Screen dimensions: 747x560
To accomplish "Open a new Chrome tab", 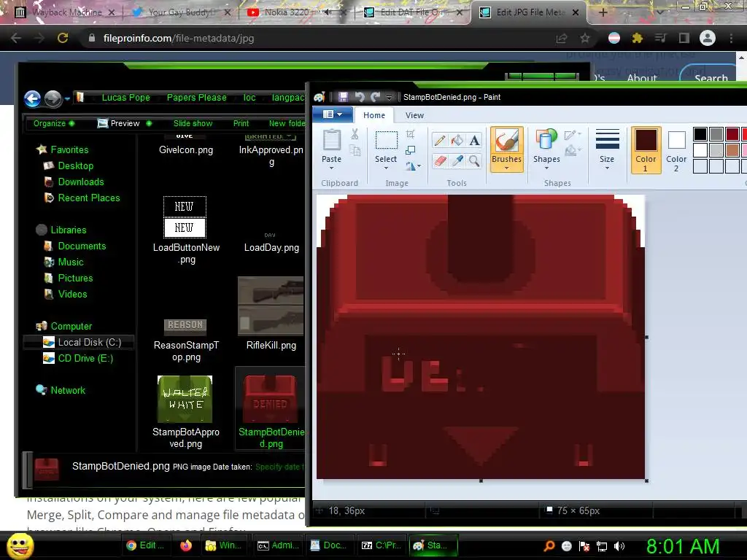I will click(603, 12).
